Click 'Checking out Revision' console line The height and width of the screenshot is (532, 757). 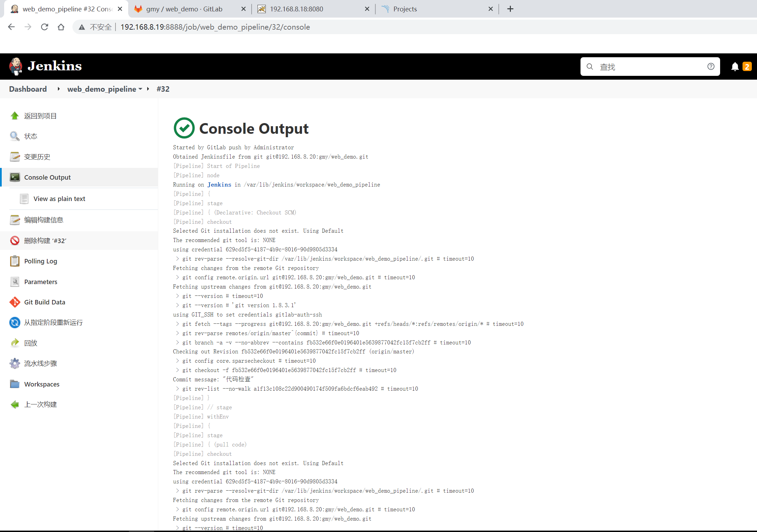point(293,351)
